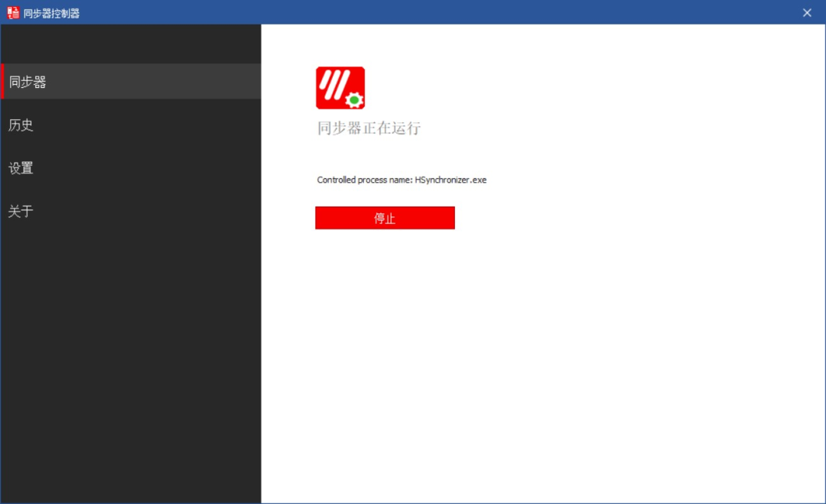This screenshot has width=826, height=504.
Task: Close the 同步器控制器 window
Action: (807, 13)
